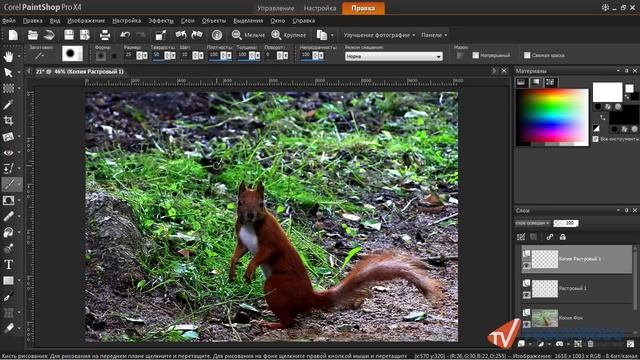
Task: Choose the Selection marquee tool
Action: (x=8, y=89)
